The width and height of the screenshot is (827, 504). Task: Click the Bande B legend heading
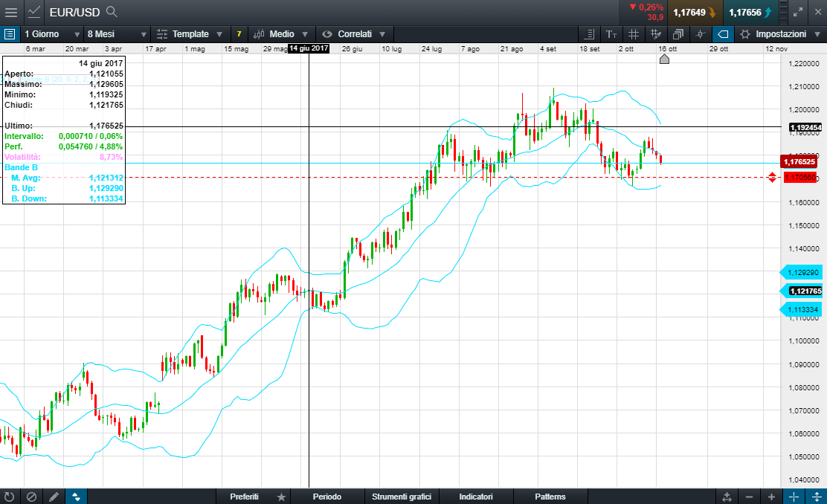pyautogui.click(x=21, y=167)
